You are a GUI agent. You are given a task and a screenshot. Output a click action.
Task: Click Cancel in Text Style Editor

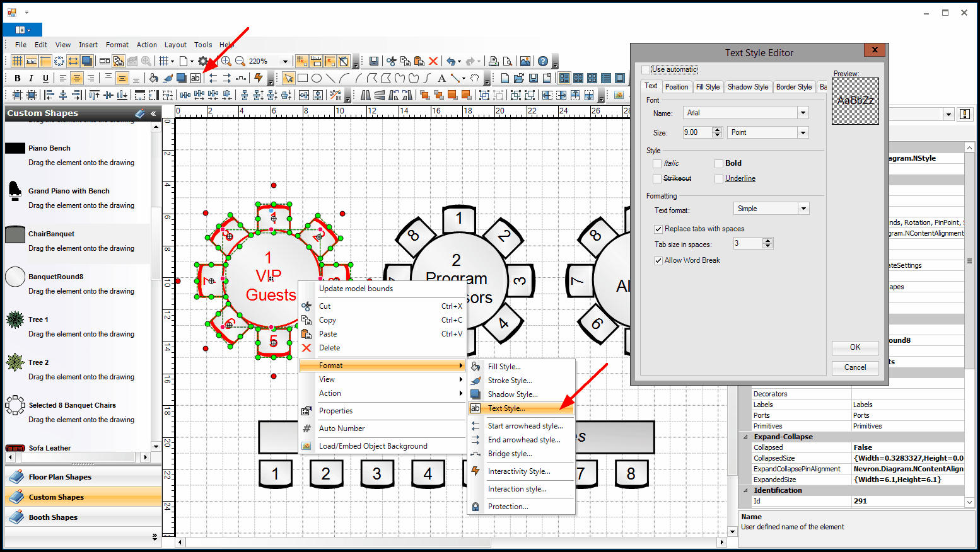[855, 367]
